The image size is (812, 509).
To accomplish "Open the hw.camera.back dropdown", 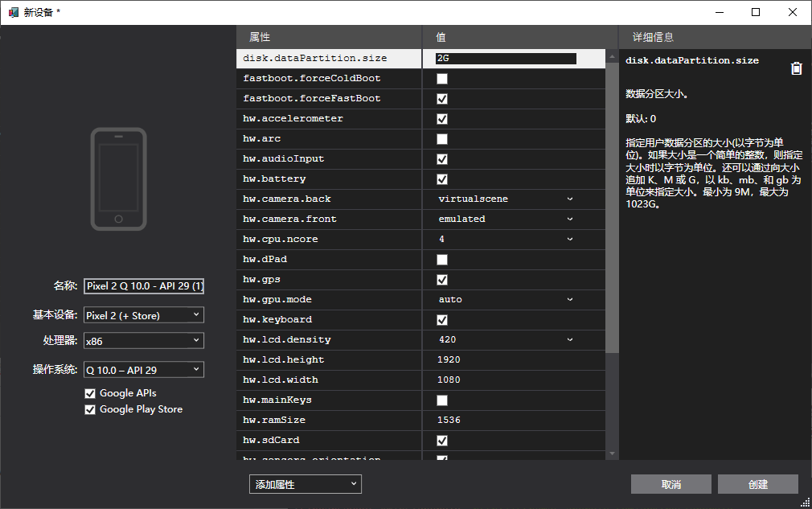I will pyautogui.click(x=569, y=199).
